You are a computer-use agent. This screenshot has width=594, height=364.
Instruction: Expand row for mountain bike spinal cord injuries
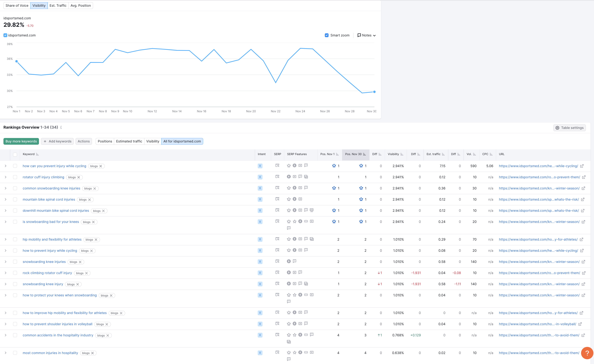pyautogui.click(x=6, y=199)
